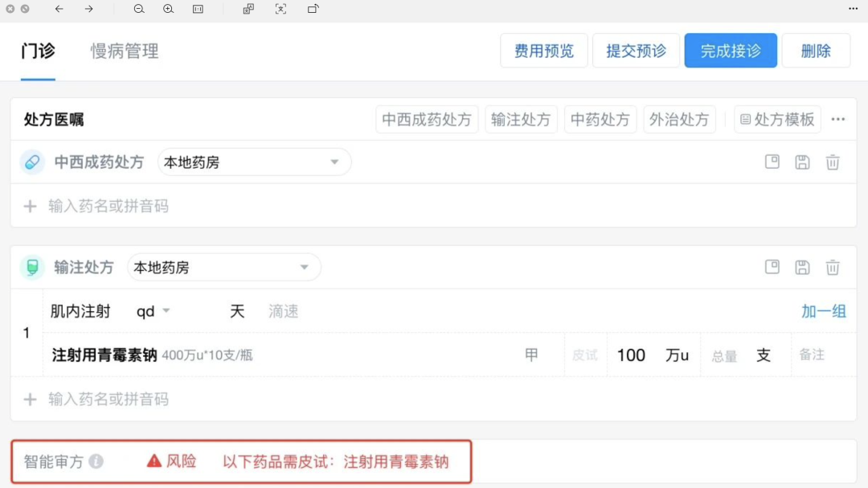Click the 智能审方 info icon
The image size is (868, 488).
tap(96, 461)
